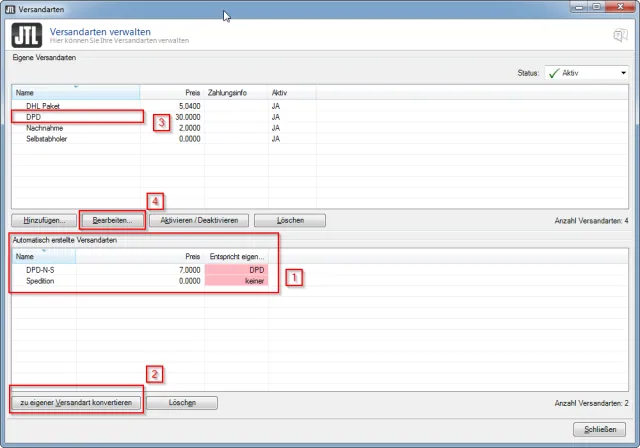Select the Selbstabholer row
The width and height of the screenshot is (640, 448).
click(x=320, y=139)
